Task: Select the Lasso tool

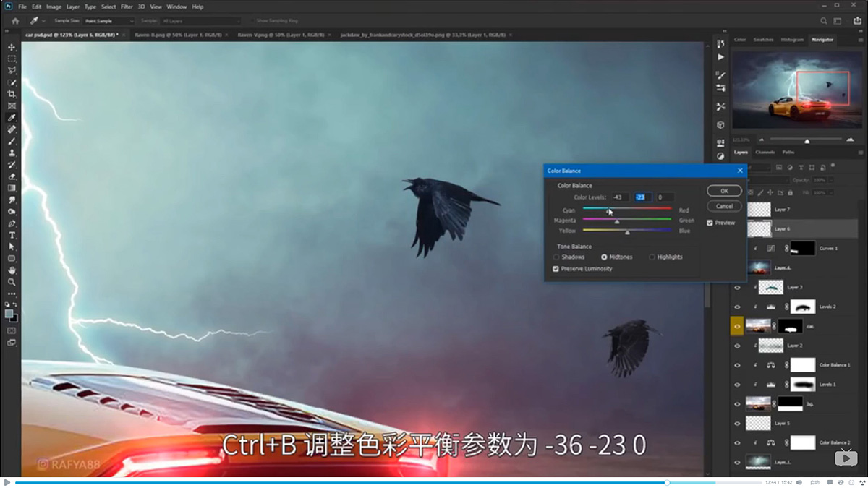Action: (x=11, y=71)
